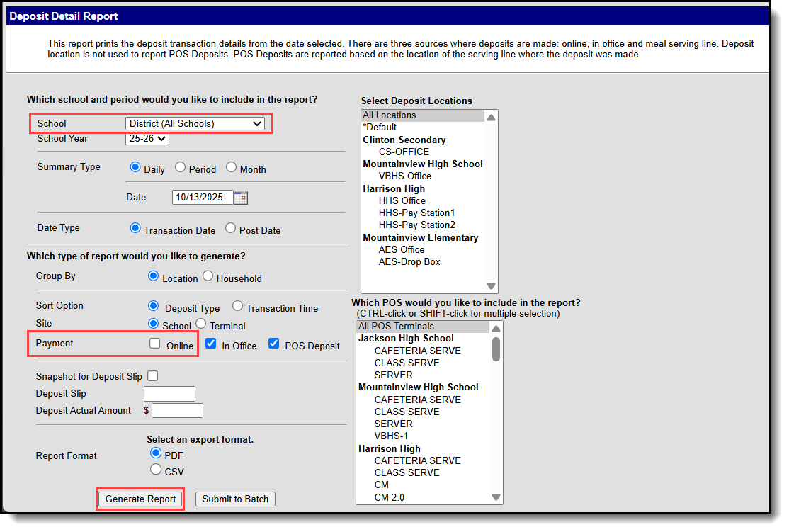Sort by Transaction Time
The height and width of the screenshot is (532, 789).
237,307
